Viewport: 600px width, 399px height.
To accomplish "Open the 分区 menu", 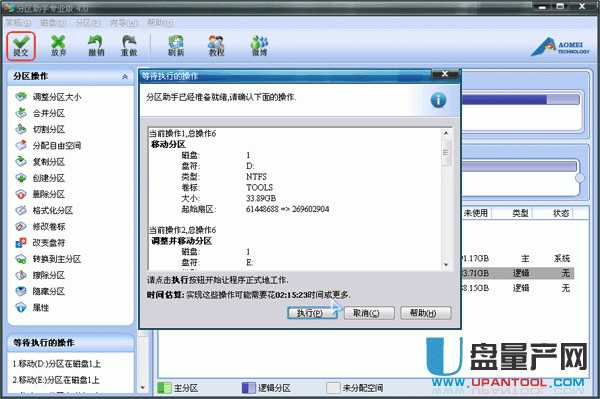I will (88, 23).
